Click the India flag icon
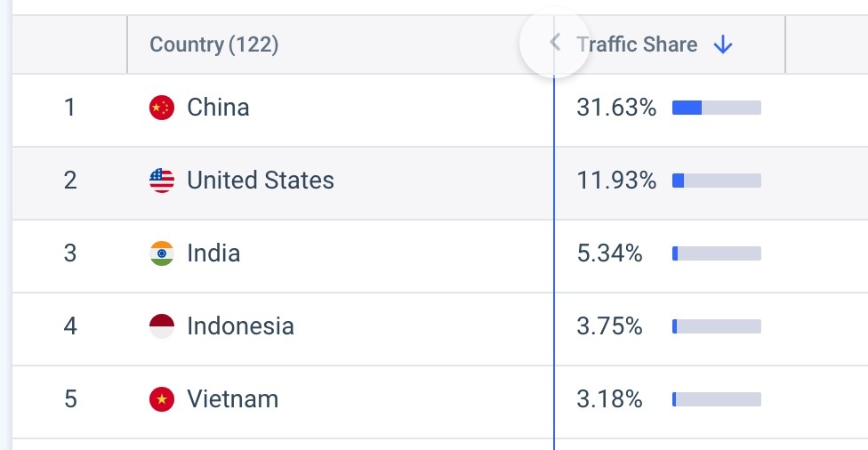 [x=161, y=254]
